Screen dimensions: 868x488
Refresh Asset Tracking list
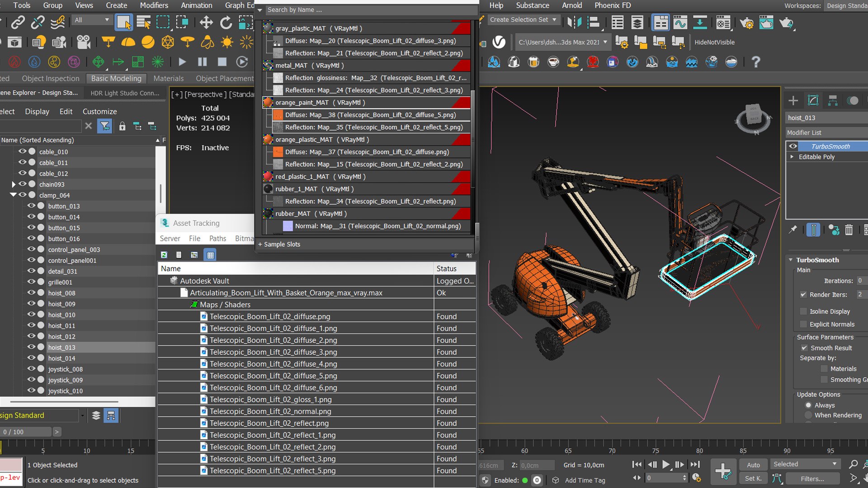pos(164,255)
